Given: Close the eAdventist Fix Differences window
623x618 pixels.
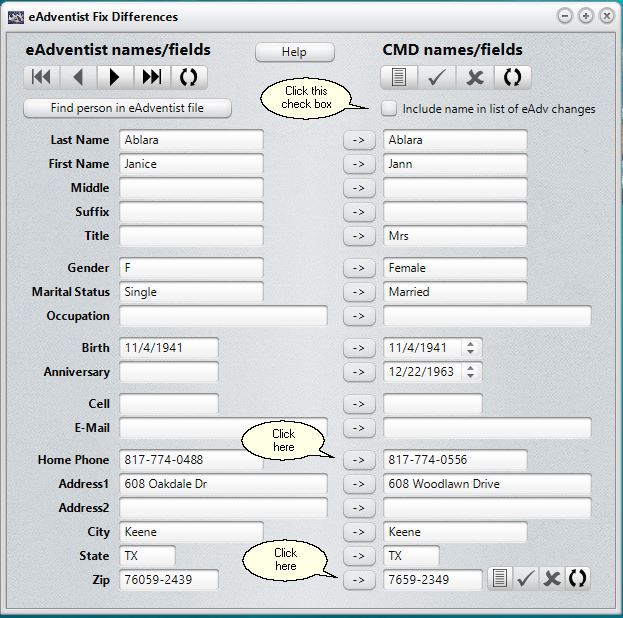Looking at the screenshot, I should coord(607,16).
